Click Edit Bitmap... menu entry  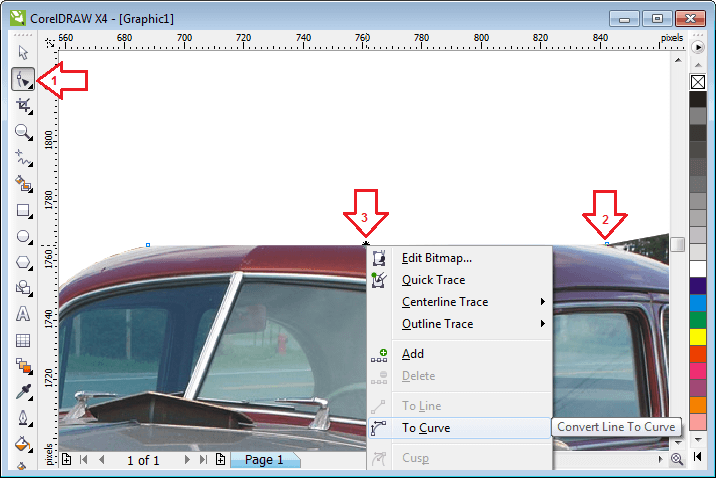[436, 258]
